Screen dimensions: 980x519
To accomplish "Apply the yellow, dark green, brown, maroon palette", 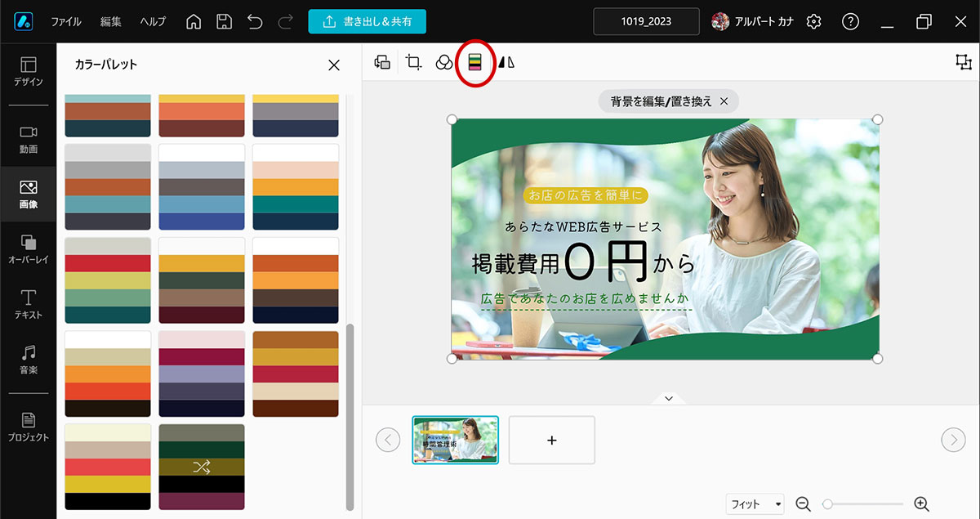I will point(202,280).
